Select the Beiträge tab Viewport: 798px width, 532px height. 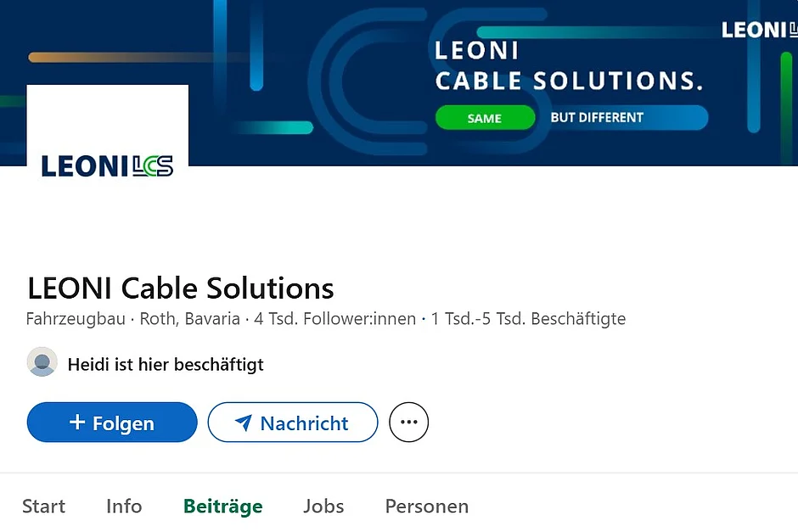(x=222, y=507)
